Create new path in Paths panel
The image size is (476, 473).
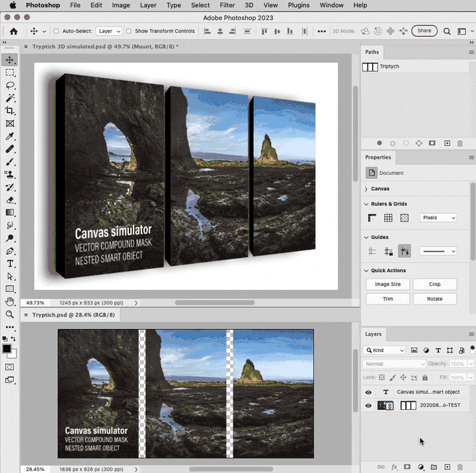pyautogui.click(x=447, y=143)
